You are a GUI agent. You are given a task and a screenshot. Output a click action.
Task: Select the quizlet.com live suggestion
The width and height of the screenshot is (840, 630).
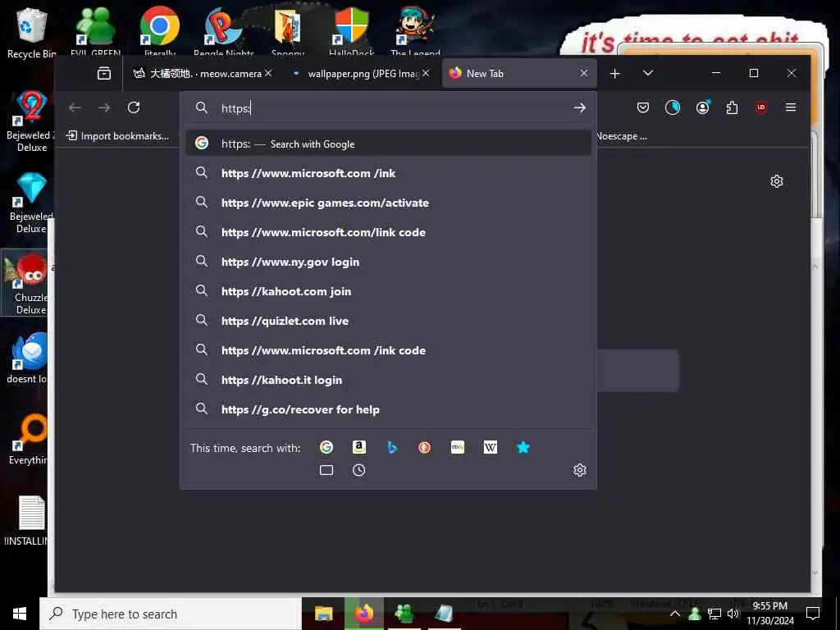point(388,321)
